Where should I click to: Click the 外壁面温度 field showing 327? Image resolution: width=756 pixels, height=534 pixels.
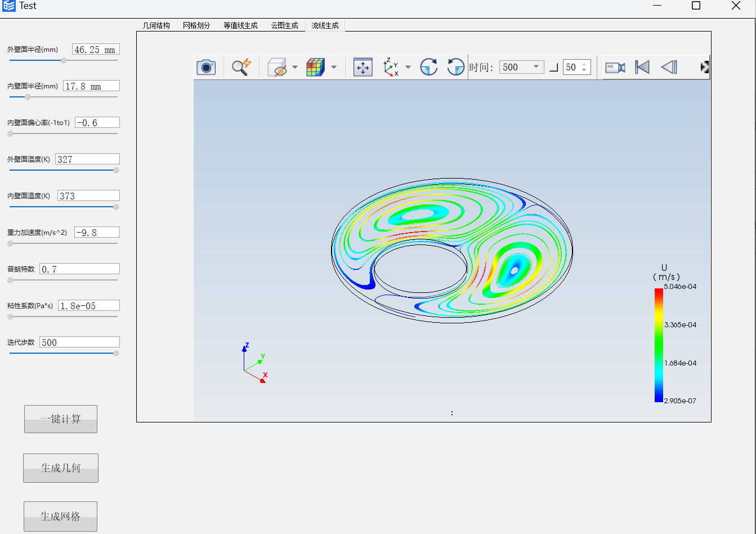click(87, 159)
